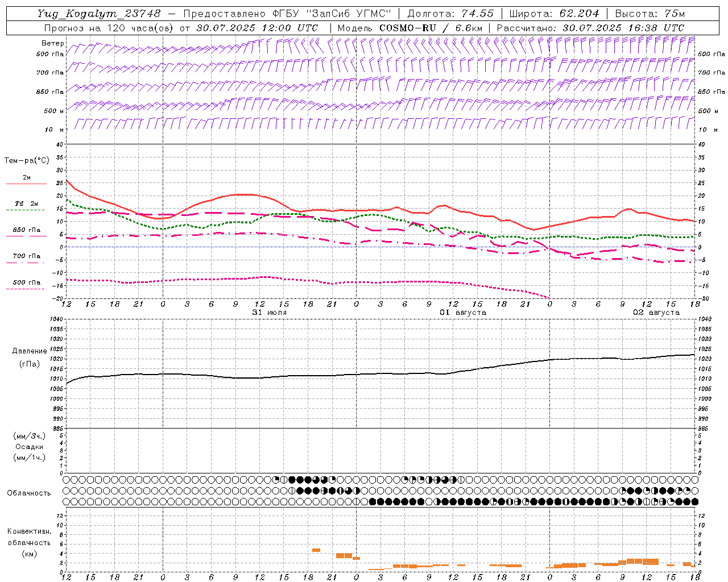Click the 'Широта: 62.204' header text
This screenshot has width=728, height=582.
554,13
